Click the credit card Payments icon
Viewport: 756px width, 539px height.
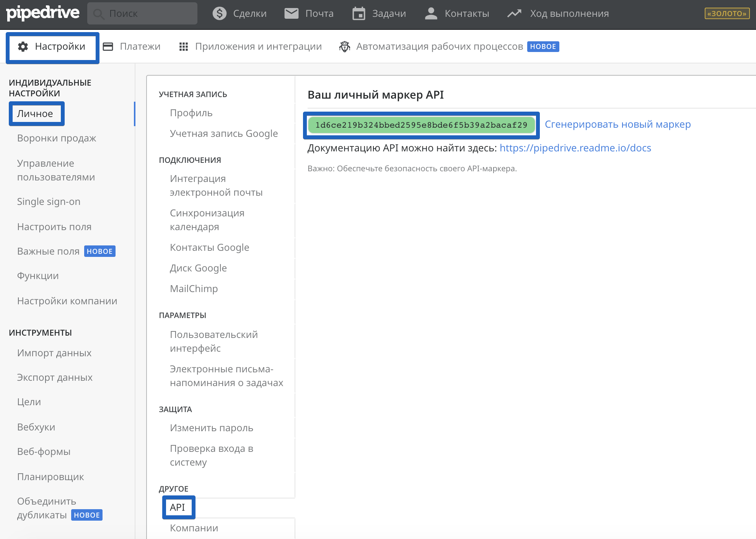tap(108, 47)
